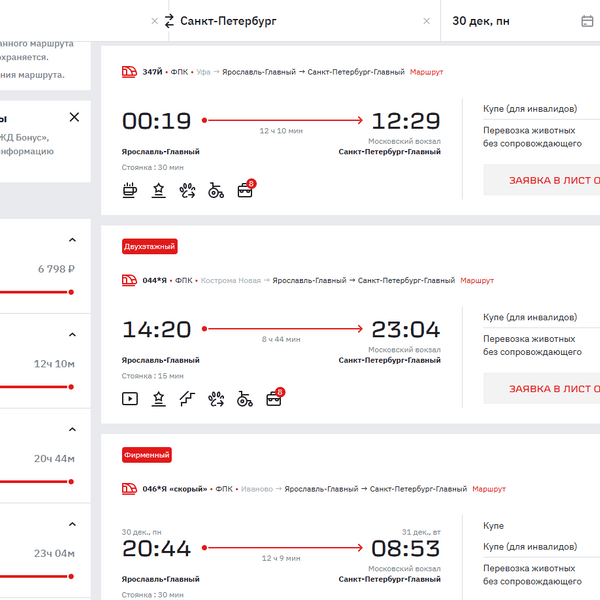
Task: Submit ЗАЯВКА В ЛИСТ for train 044*Я
Action: tap(542, 389)
